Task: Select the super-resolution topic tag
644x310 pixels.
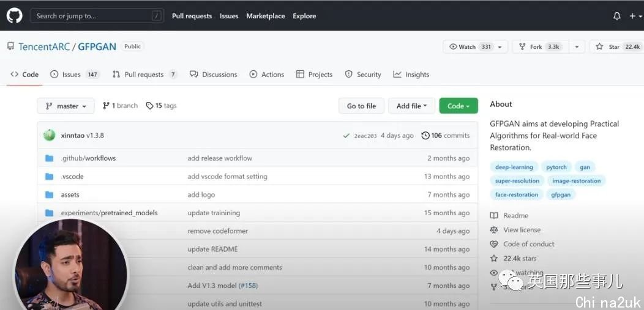Action: click(x=517, y=181)
